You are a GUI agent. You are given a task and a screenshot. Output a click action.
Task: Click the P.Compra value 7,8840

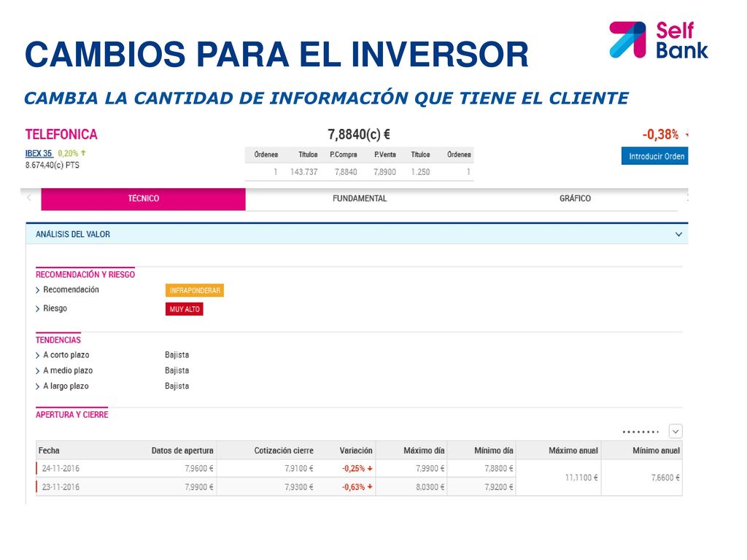[x=346, y=172]
